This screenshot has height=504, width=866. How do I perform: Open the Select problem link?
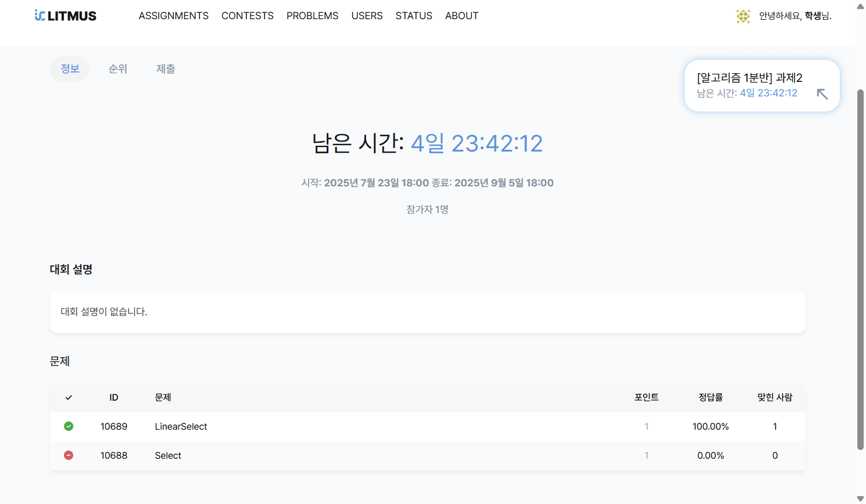click(168, 455)
